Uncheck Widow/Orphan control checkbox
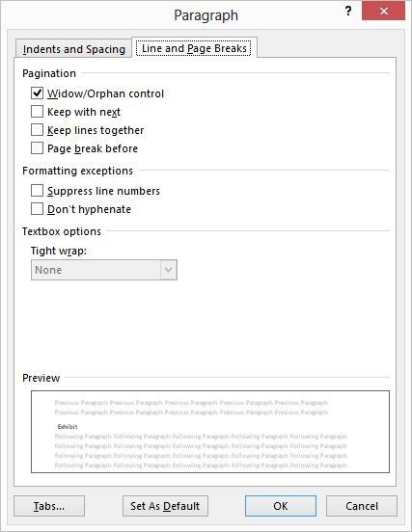 [x=37, y=93]
